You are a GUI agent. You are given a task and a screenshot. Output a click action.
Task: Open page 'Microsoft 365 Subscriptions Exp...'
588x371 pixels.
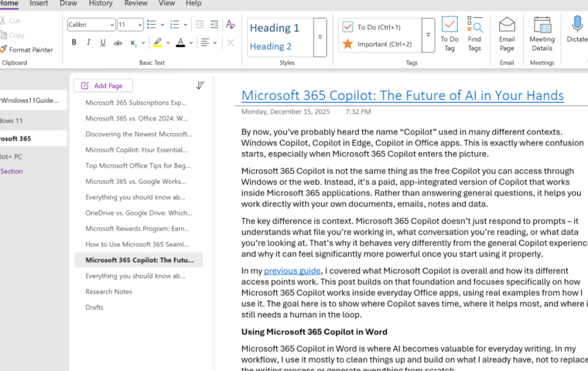(x=135, y=103)
